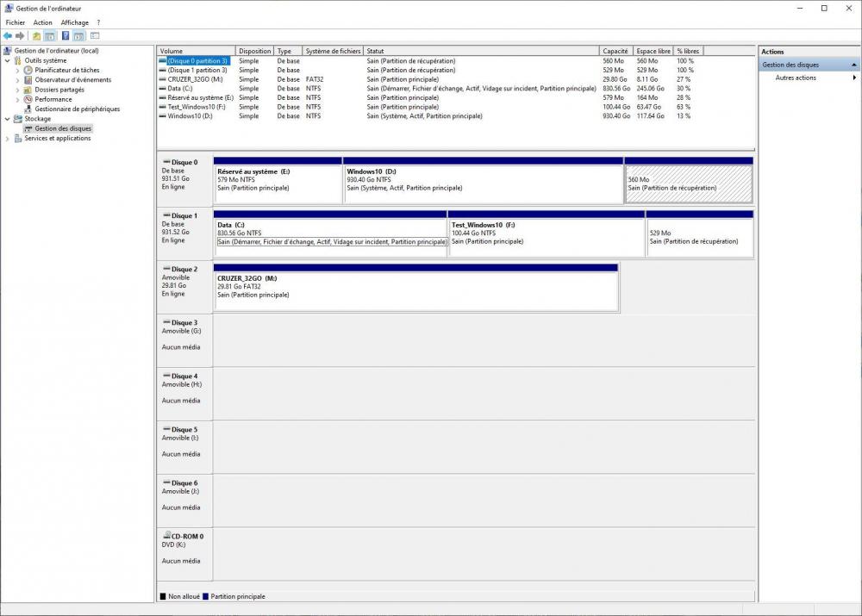Expand Services et applications node
The height and width of the screenshot is (616, 862).
8,138
